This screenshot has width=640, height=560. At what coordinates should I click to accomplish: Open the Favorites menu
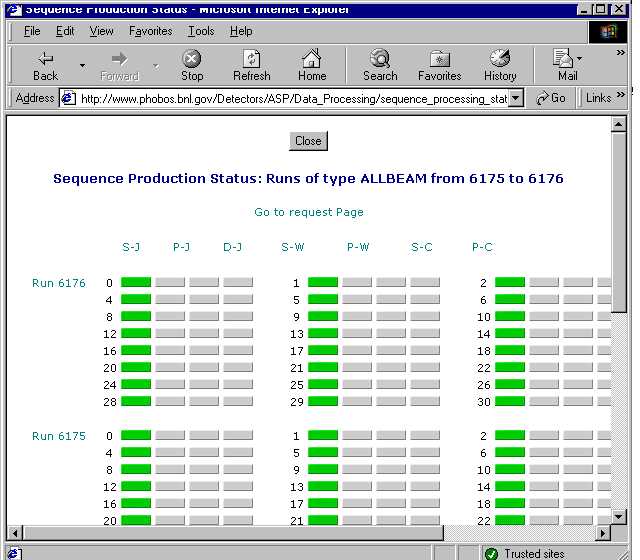(x=151, y=31)
